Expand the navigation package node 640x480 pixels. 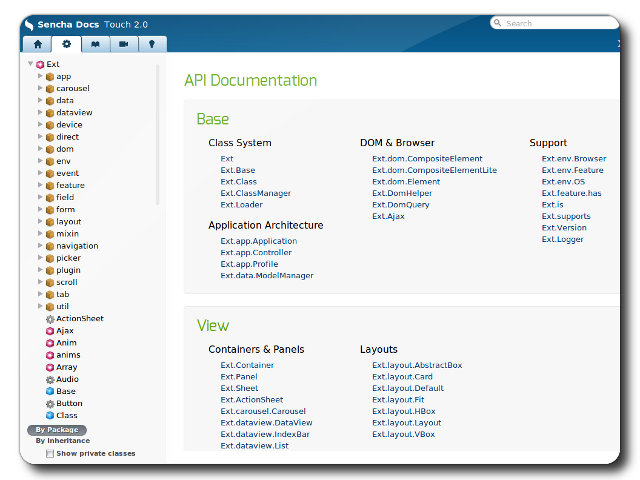point(41,246)
